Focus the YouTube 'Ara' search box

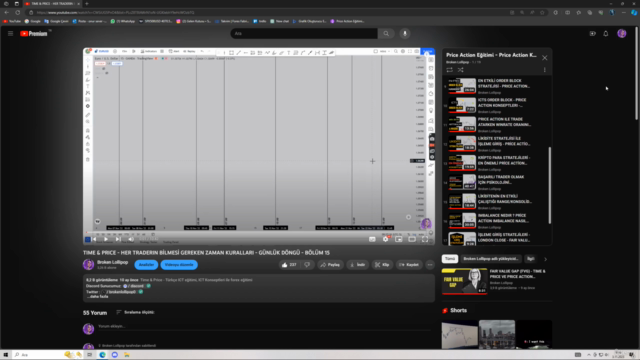click(x=304, y=33)
